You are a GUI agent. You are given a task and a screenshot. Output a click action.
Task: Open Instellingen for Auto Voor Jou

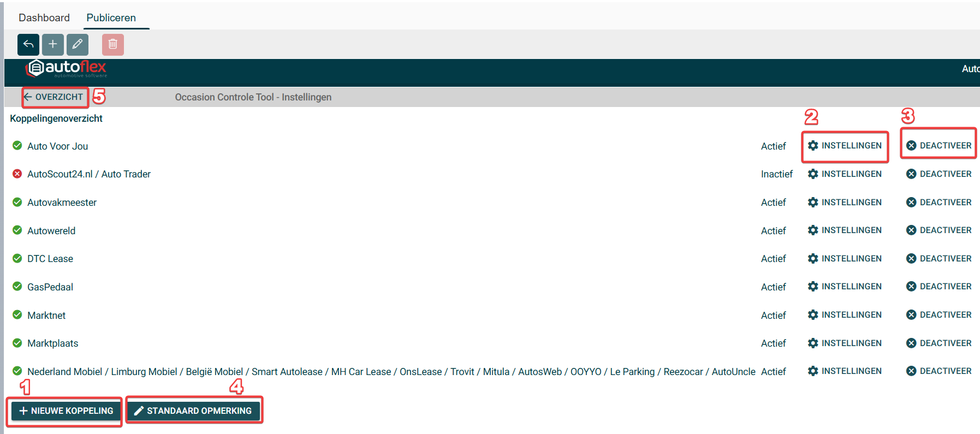click(845, 146)
